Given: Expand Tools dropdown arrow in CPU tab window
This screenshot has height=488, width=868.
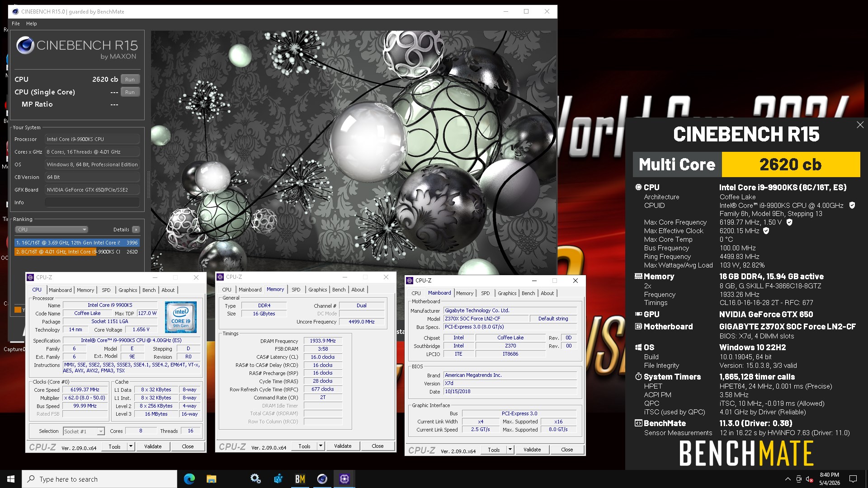Looking at the screenshot, I should 131,446.
